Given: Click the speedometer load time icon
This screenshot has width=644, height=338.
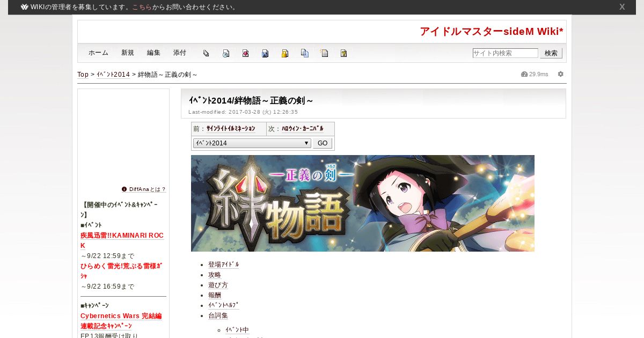Looking at the screenshot, I should coord(524,74).
